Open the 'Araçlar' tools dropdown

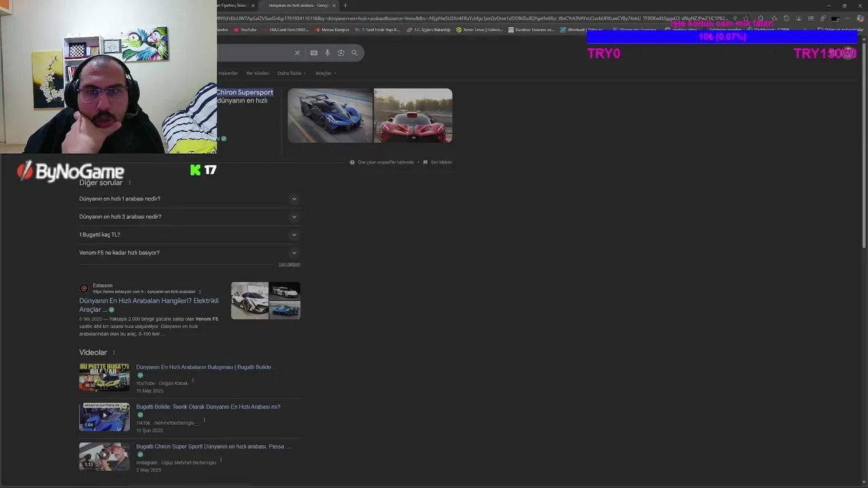click(x=325, y=73)
